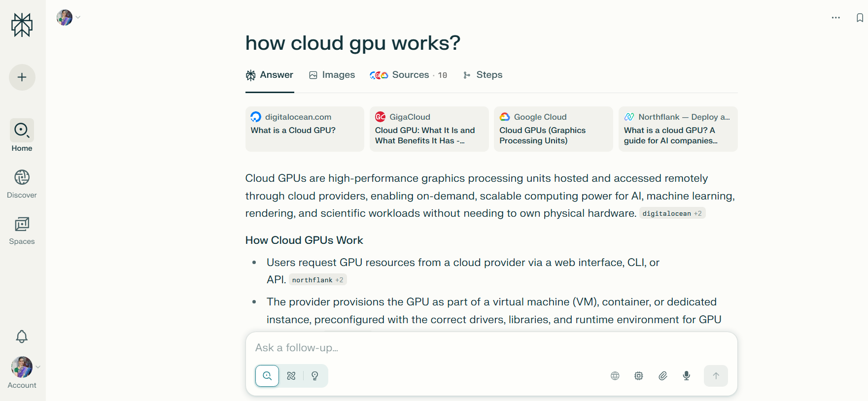Select the Search mode toggle
This screenshot has height=401, width=868.
tap(267, 376)
